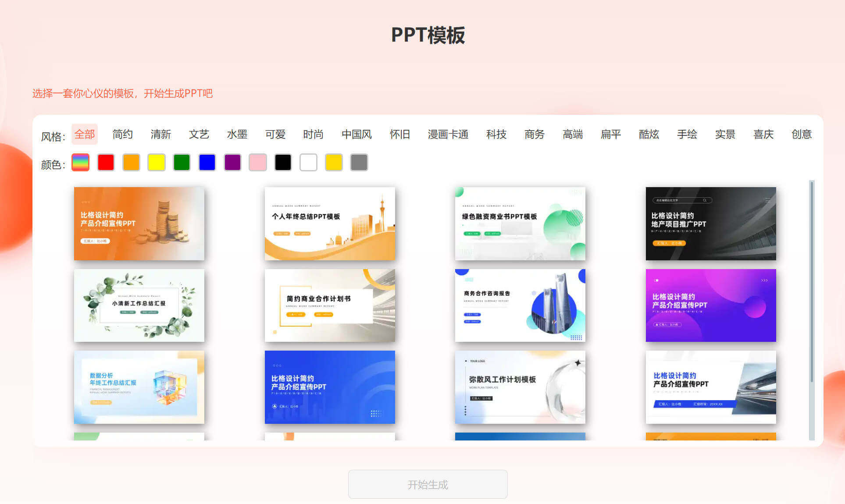Pick the 小清新工作总结汇报 template

(139, 305)
